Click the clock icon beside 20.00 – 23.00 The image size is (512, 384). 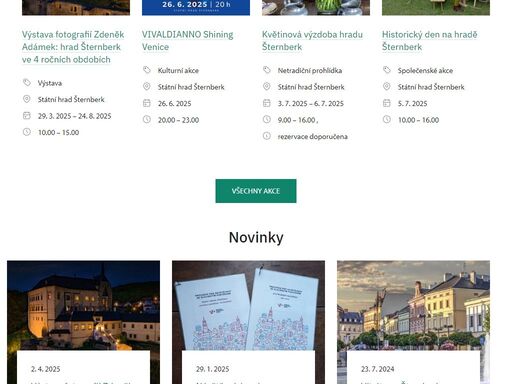coord(147,119)
